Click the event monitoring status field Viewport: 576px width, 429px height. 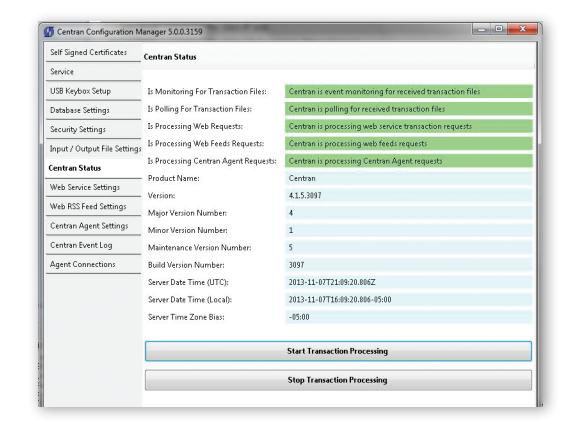coord(408,91)
